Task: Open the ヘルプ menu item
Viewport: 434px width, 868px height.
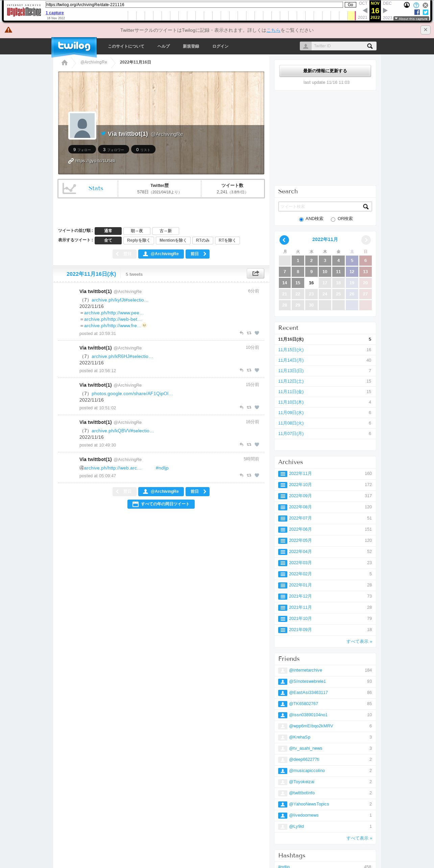Action: (x=164, y=46)
